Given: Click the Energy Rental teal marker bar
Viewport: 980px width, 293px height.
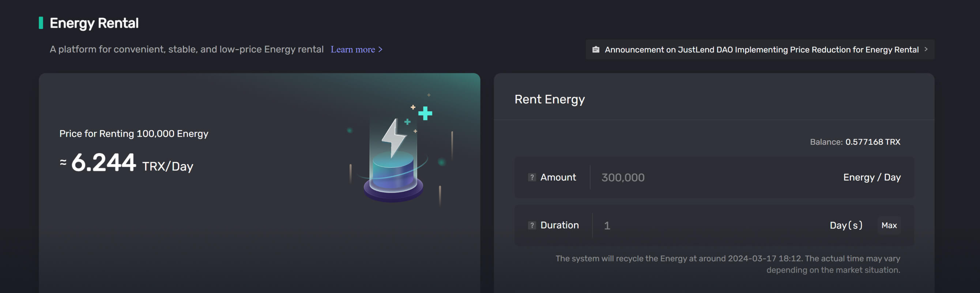Looking at the screenshot, I should (41, 23).
